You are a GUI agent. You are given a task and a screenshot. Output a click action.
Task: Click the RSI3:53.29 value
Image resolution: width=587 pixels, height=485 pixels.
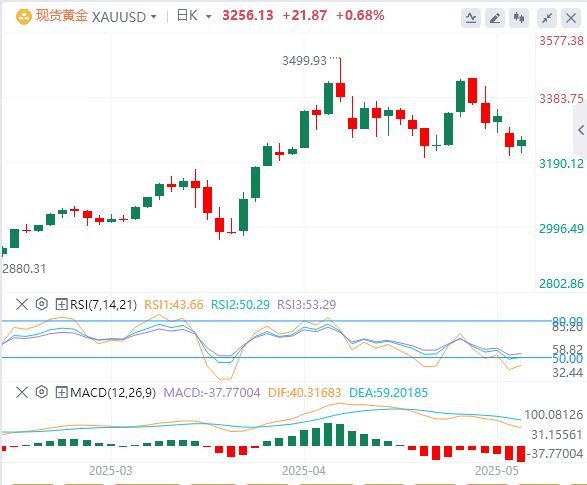(307, 305)
